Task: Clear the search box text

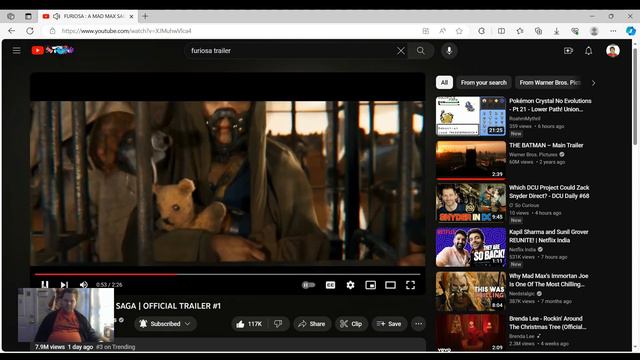Action: [x=401, y=51]
